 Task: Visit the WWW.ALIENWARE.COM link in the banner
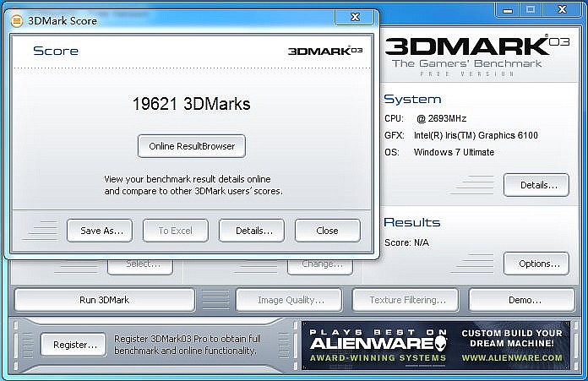coord(512,358)
